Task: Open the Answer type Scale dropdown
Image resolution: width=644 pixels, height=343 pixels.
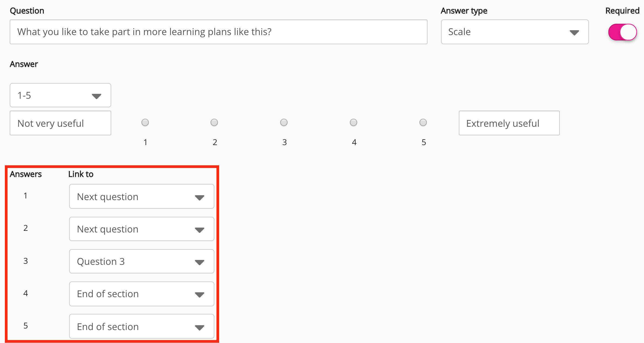Action: pyautogui.click(x=514, y=32)
